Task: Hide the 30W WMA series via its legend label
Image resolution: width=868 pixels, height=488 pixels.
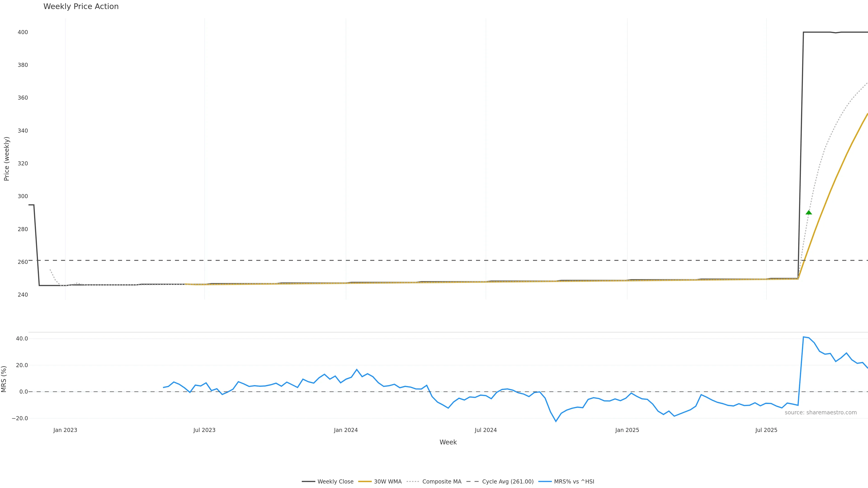Action: click(387, 482)
